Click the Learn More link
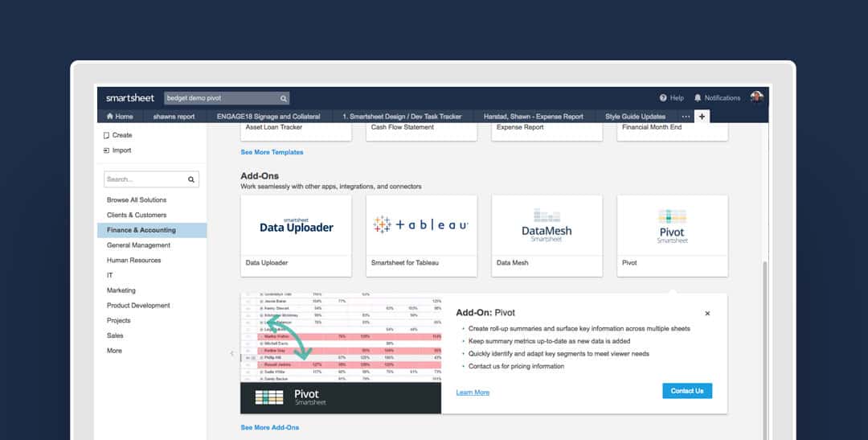 [x=473, y=393]
